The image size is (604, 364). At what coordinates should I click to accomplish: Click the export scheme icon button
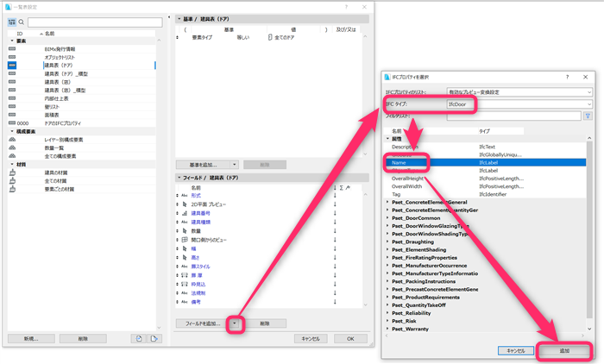click(154, 339)
